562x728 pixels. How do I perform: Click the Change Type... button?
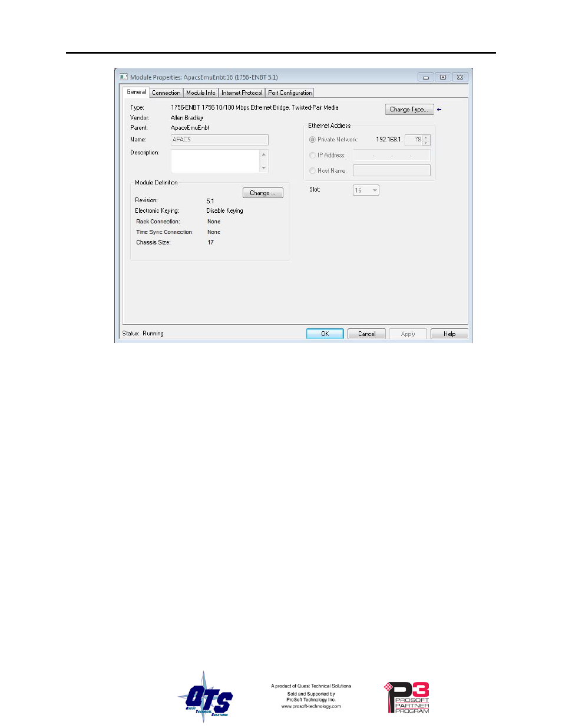(x=409, y=110)
